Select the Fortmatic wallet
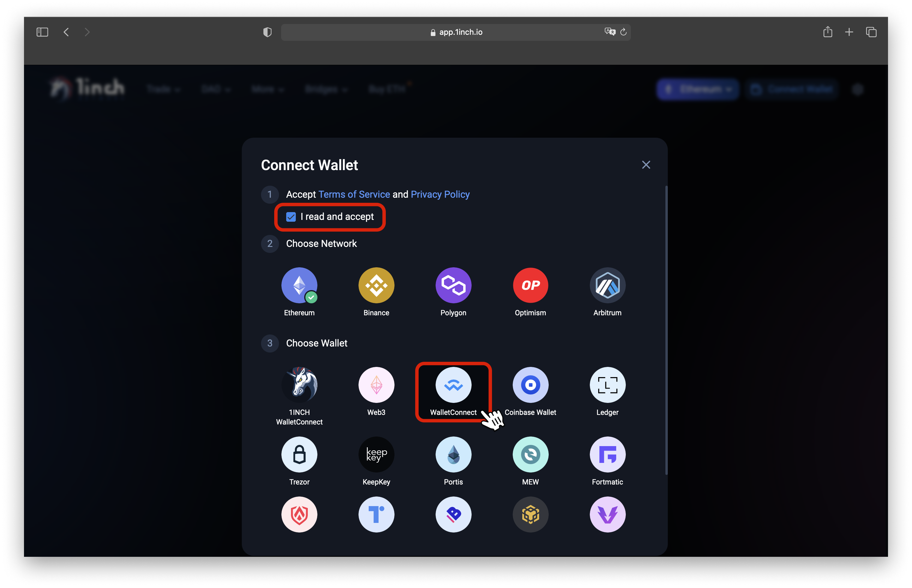This screenshot has height=588, width=912. 607,454
